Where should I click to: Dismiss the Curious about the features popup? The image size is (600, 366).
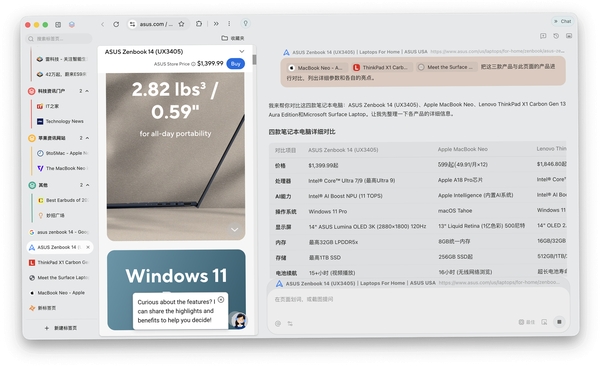(x=221, y=300)
